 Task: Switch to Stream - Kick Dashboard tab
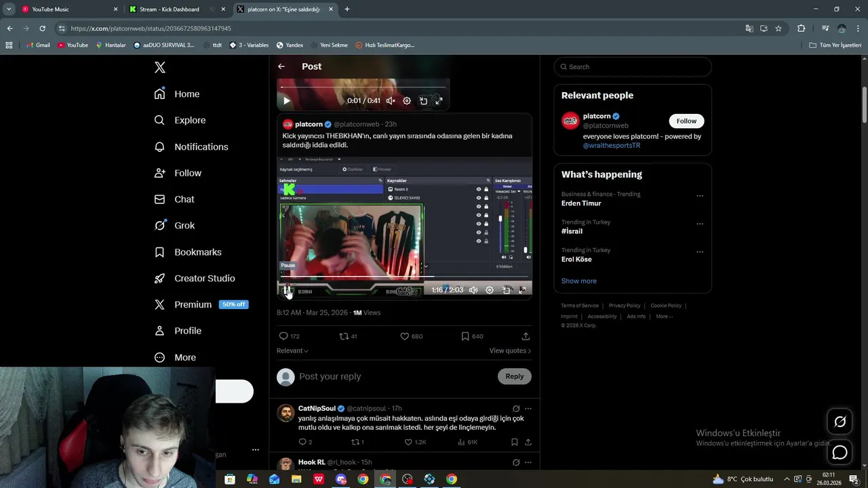tap(177, 9)
